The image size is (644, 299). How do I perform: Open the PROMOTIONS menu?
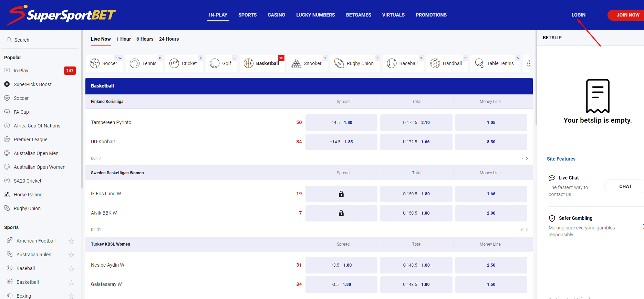pos(431,15)
